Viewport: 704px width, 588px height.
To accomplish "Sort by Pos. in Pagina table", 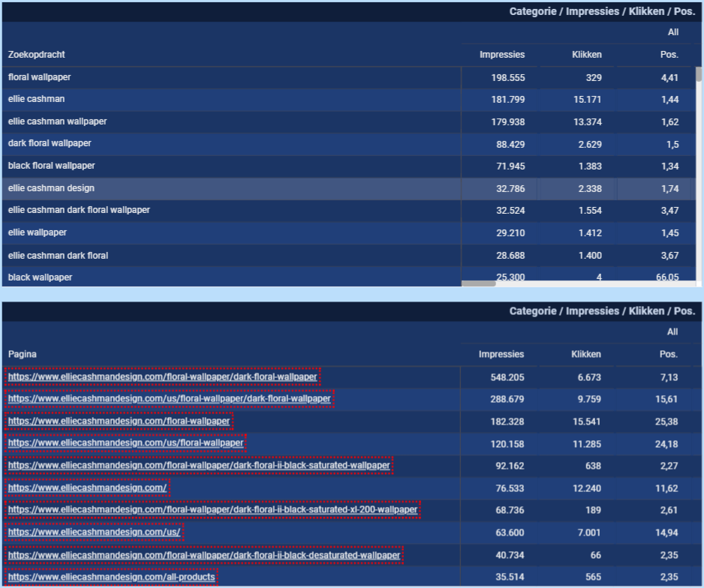I will point(669,354).
